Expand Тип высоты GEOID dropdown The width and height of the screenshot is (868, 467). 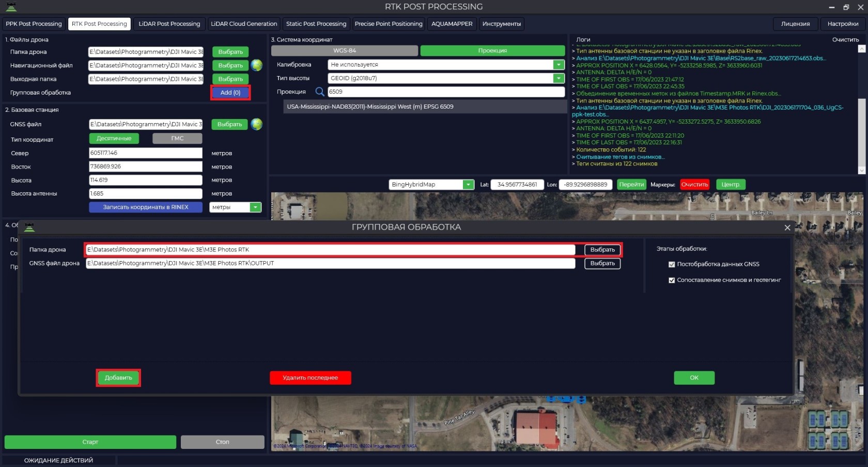click(x=559, y=78)
